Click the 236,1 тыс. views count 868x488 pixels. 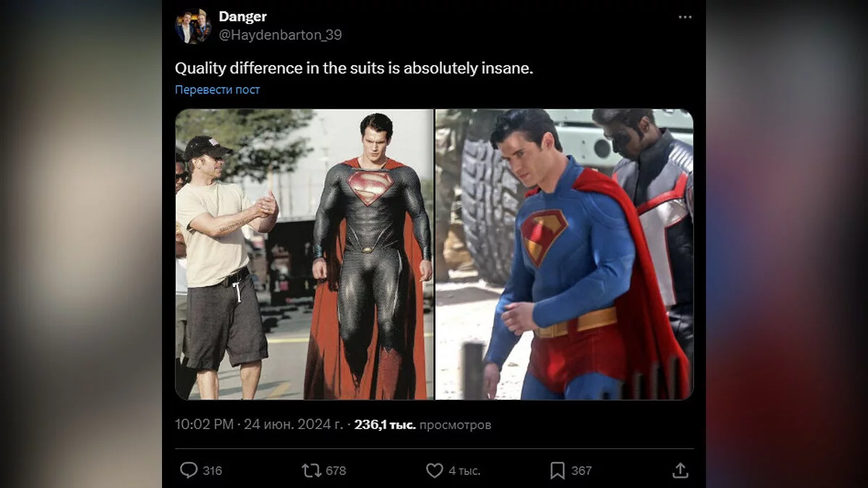tap(385, 424)
